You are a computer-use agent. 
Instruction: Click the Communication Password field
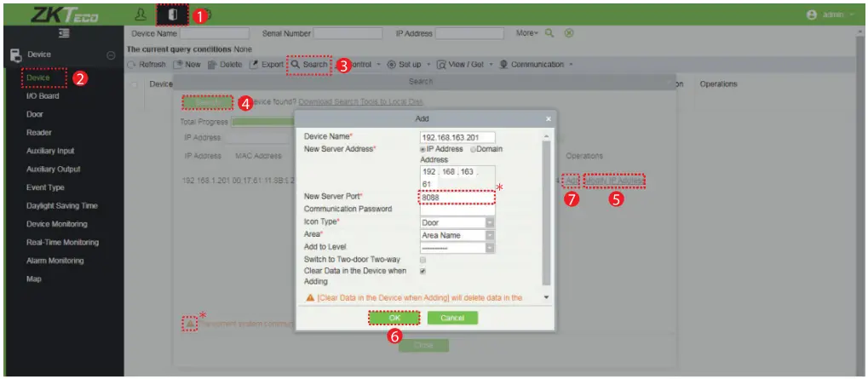[457, 210]
